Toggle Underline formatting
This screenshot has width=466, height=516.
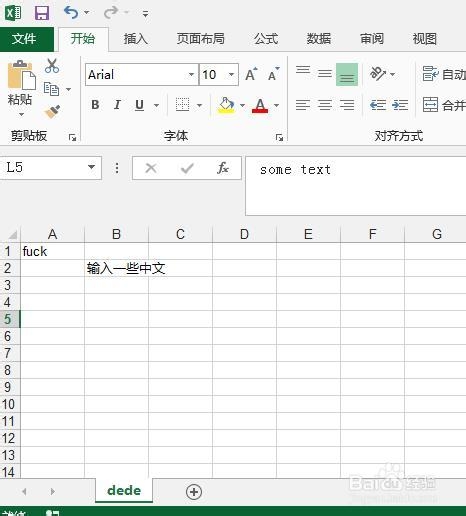tap(139, 105)
